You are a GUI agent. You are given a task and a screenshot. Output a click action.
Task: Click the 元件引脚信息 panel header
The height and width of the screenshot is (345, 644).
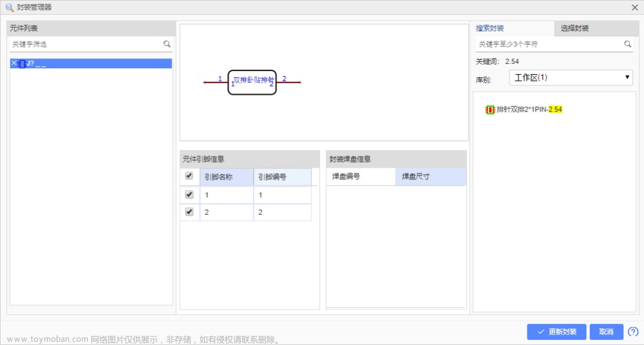250,159
